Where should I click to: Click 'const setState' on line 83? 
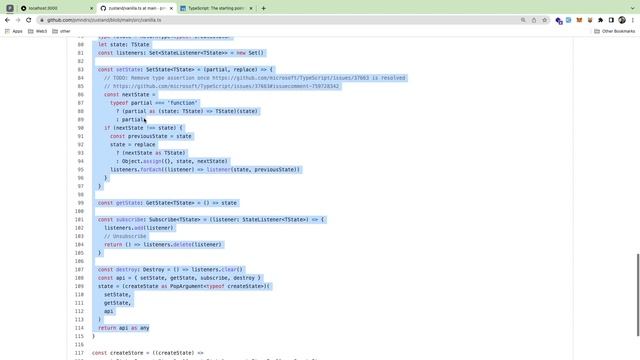[x=120, y=69]
